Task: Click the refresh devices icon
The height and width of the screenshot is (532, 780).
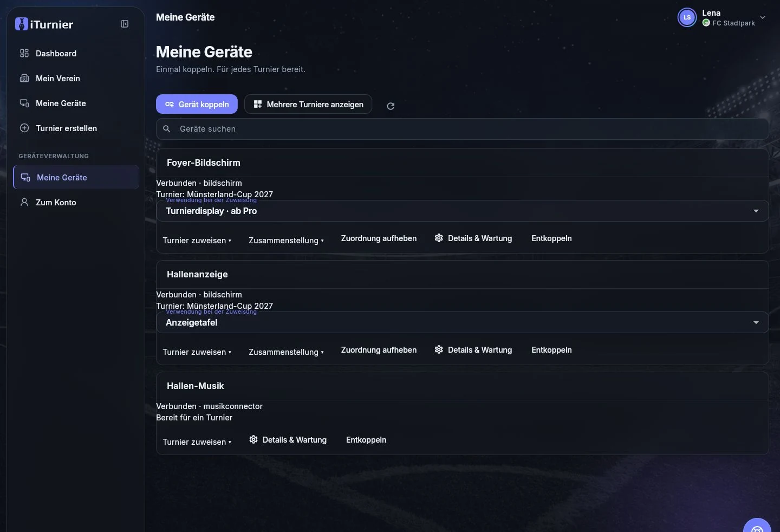Action: tap(391, 106)
